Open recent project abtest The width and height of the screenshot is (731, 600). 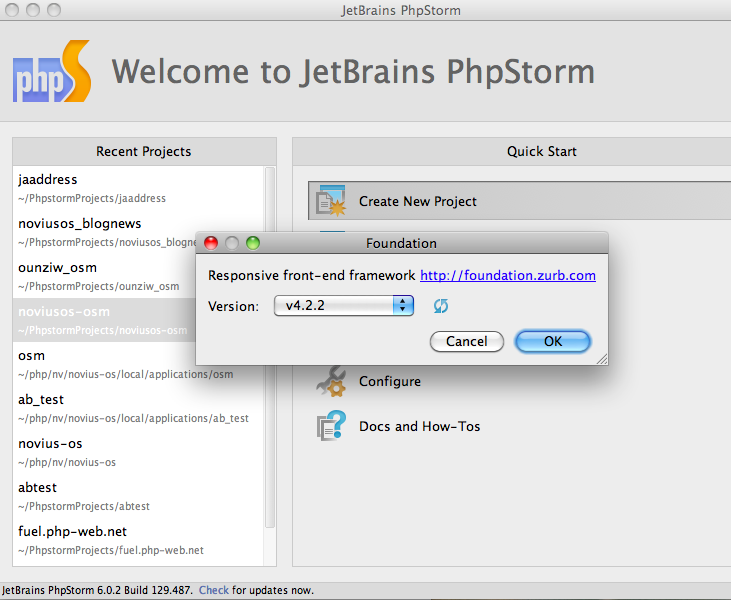pos(138,496)
